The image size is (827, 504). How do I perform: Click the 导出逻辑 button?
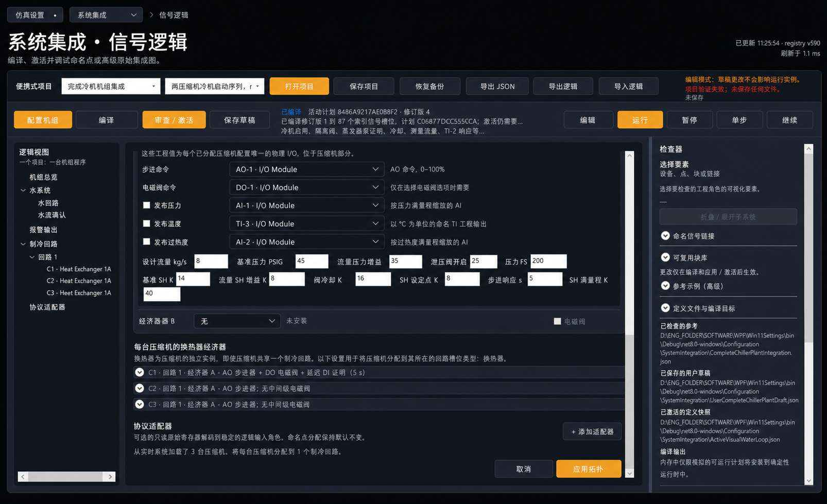tap(563, 86)
